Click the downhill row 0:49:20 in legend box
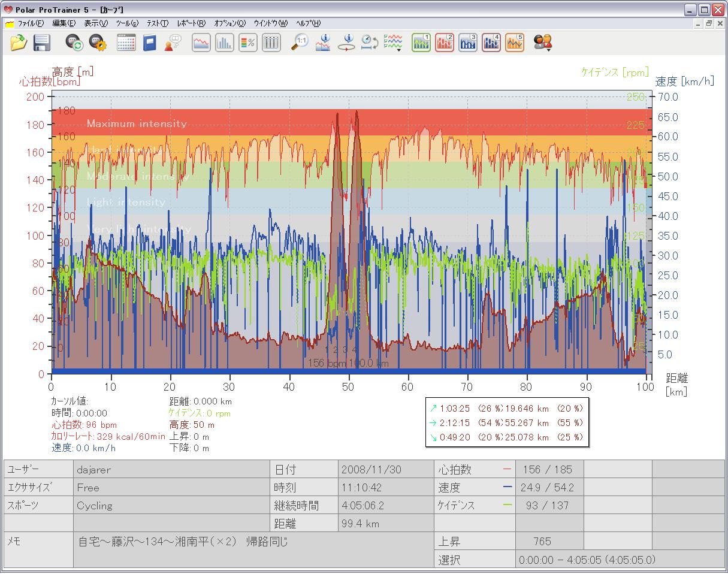Screen dimensions: 728x574 (506, 437)
